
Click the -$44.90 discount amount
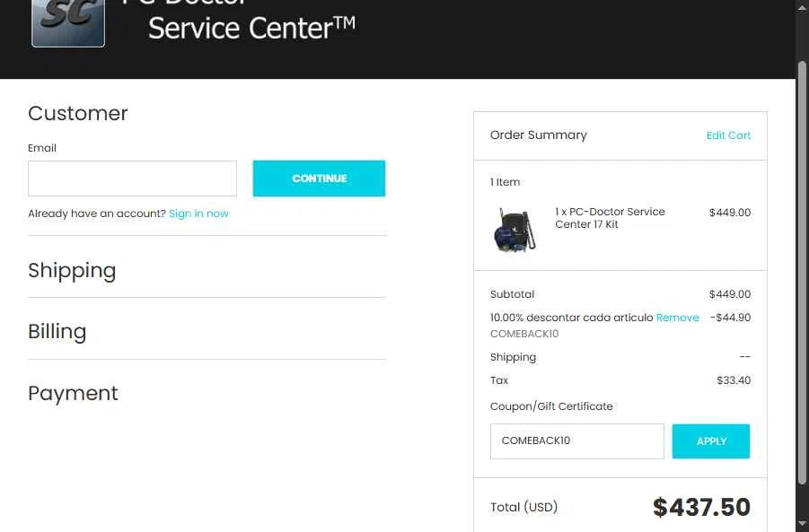[731, 318]
